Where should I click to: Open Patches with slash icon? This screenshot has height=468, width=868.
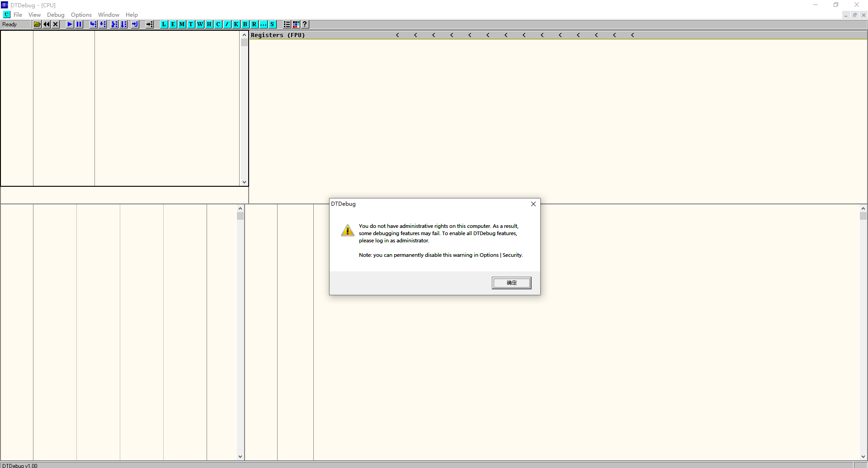(227, 24)
